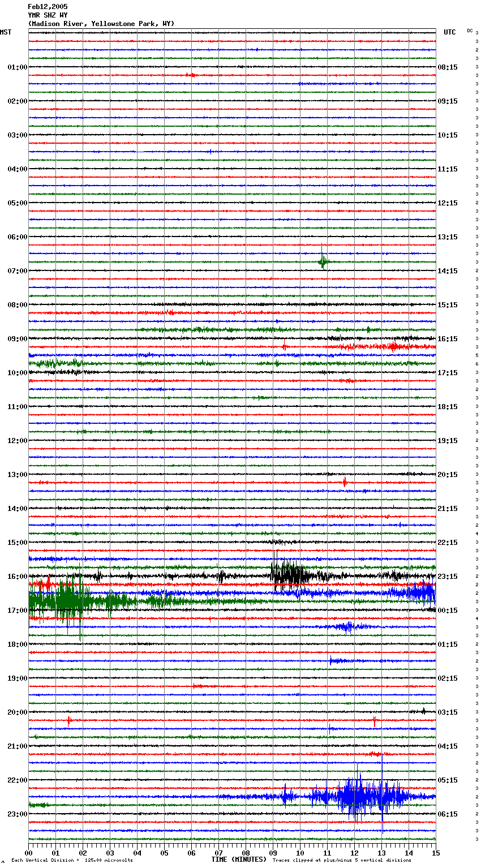
Task: Click the Each Vertical Division 125.00 microvolts note
Action: (72, 860)
